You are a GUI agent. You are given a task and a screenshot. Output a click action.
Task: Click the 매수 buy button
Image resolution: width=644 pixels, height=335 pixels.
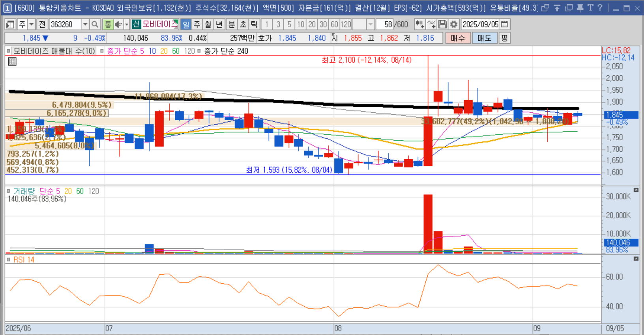[x=458, y=38]
